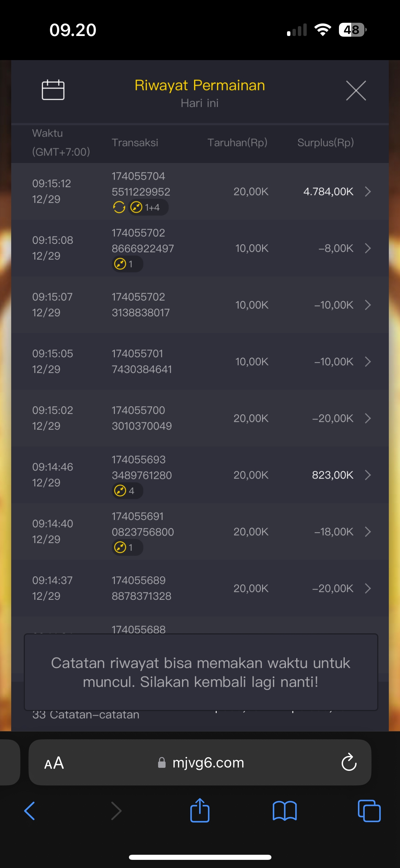Open the calendar date filter icon
The height and width of the screenshot is (868, 400).
(53, 90)
